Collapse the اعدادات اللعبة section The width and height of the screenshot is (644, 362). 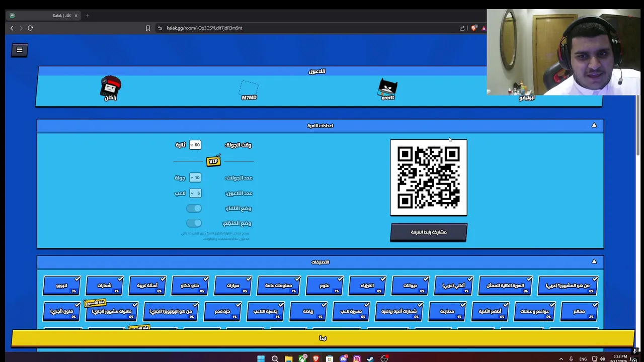point(594,125)
